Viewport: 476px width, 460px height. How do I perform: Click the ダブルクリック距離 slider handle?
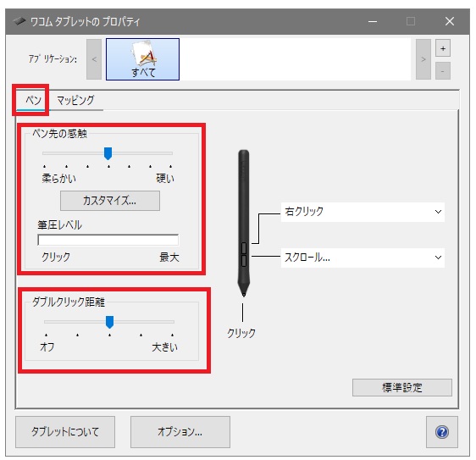[x=109, y=322]
